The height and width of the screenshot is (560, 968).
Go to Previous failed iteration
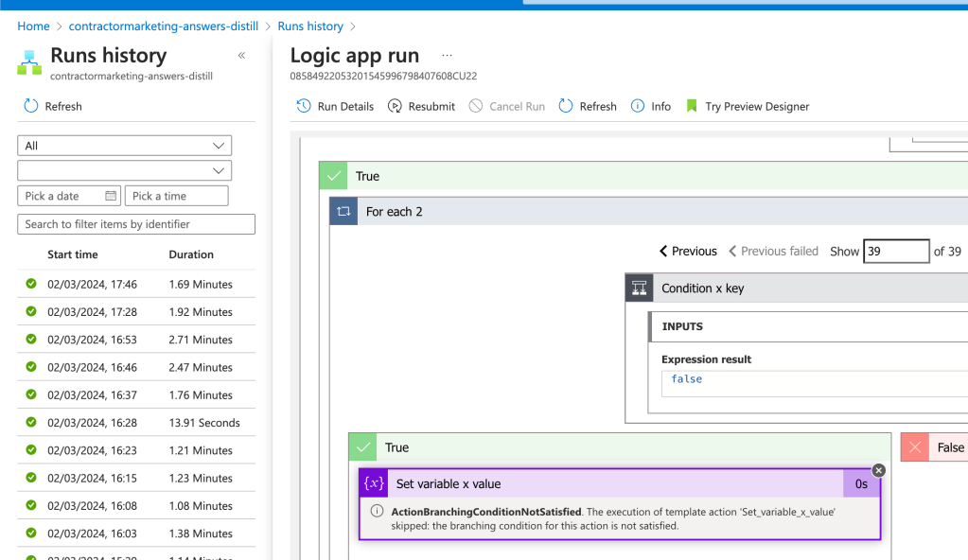coord(773,252)
